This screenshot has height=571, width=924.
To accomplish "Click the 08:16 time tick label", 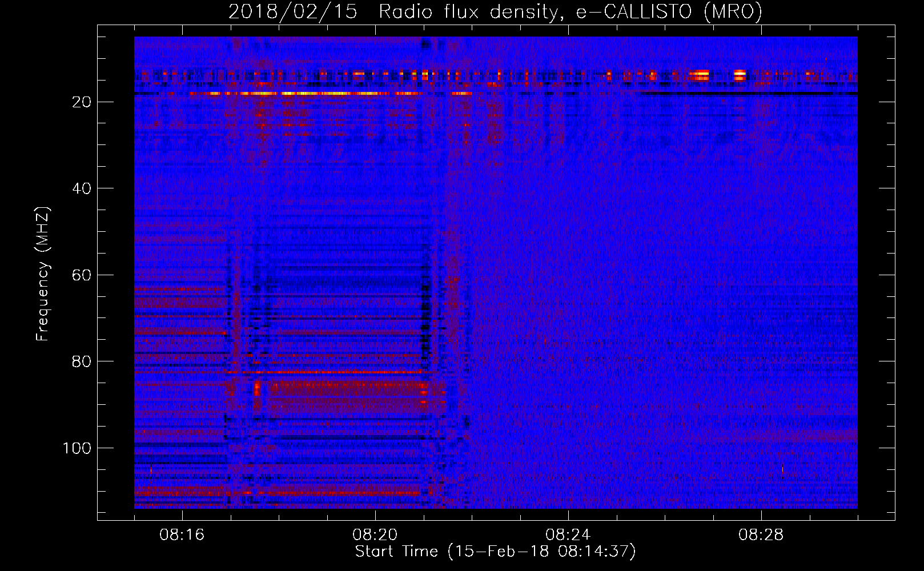I will click(182, 535).
